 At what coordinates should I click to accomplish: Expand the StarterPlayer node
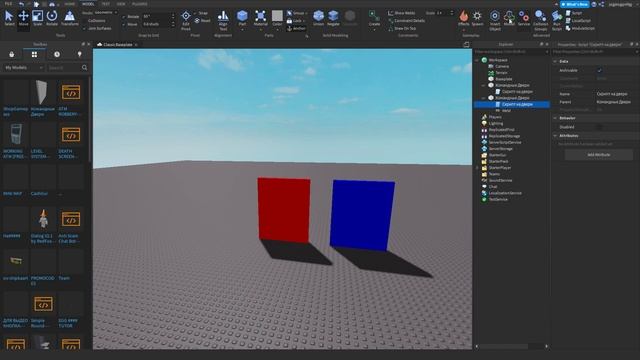(477, 168)
